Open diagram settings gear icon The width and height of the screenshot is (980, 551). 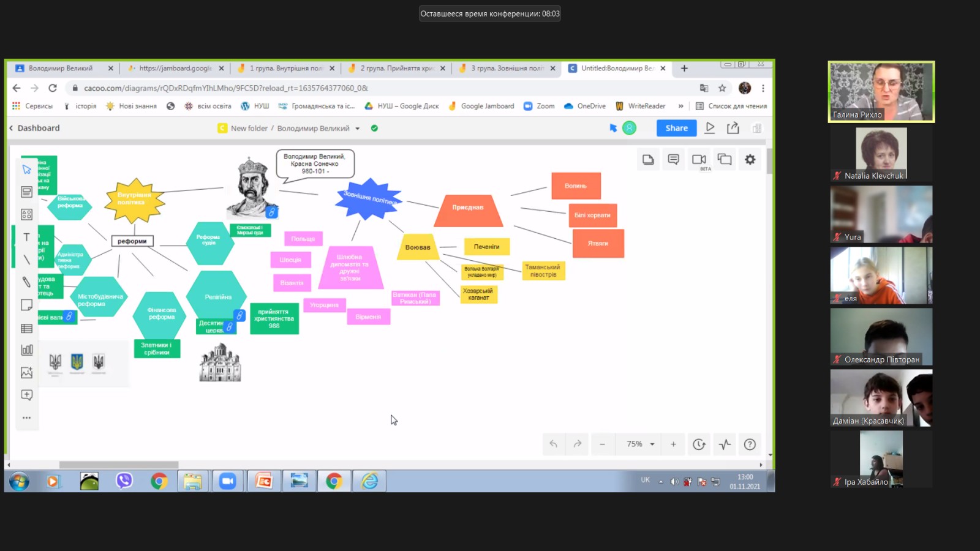[750, 160]
